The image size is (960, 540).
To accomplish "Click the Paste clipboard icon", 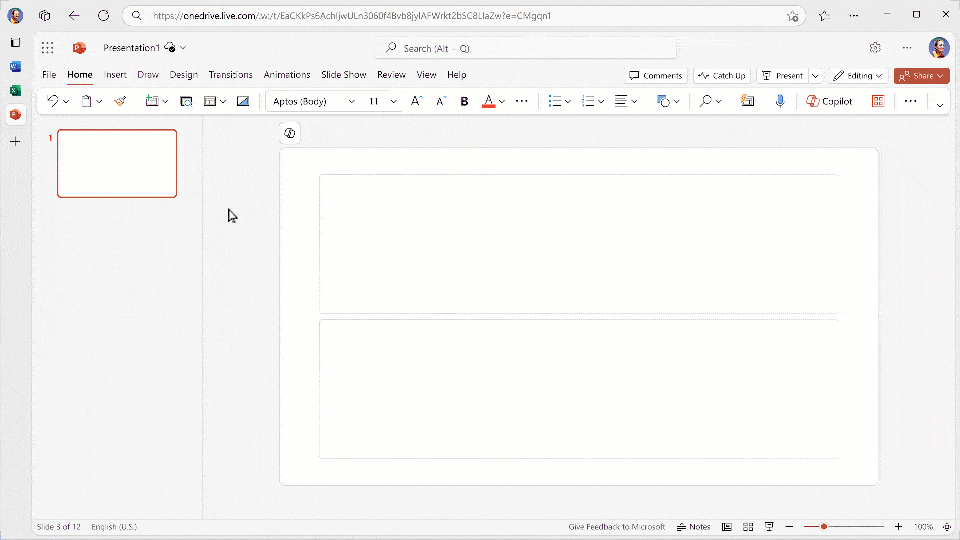I will click(86, 101).
